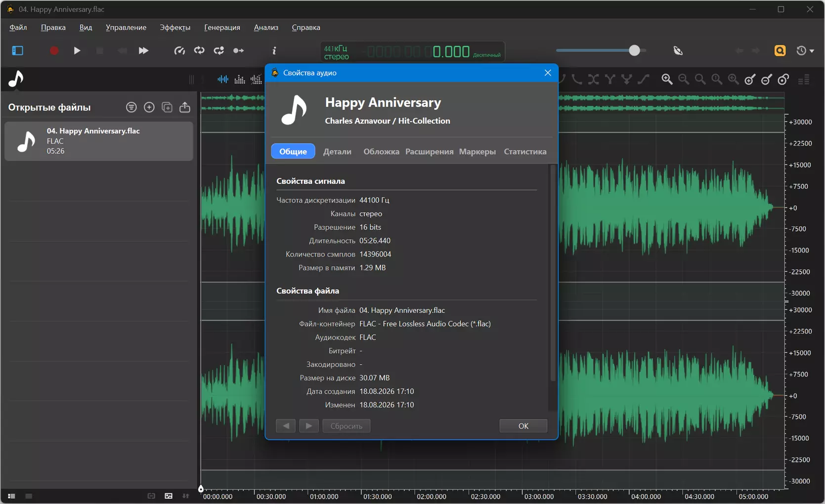Image resolution: width=825 pixels, height=504 pixels.
Task: Click the next file arrow button in dialog
Action: coord(309,426)
